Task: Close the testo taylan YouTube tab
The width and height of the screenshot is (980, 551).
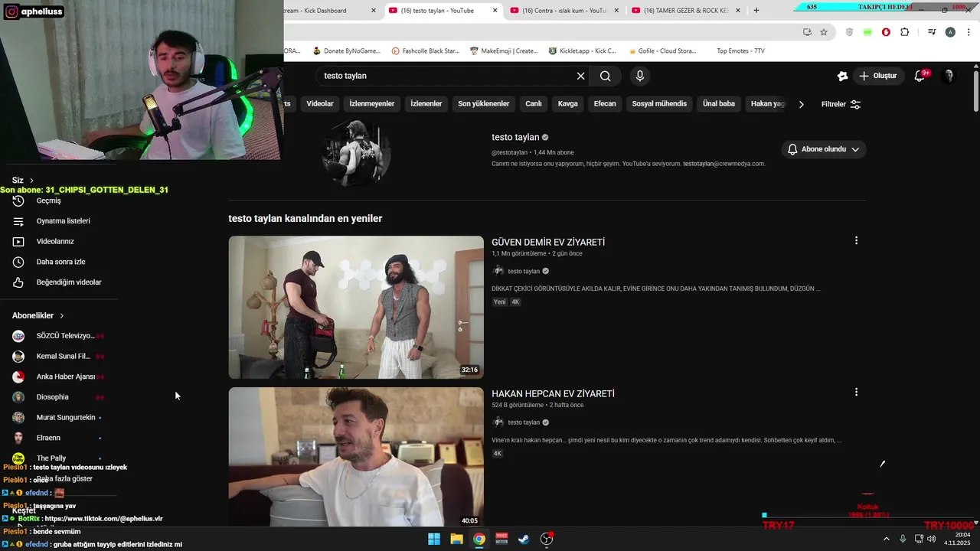Action: [x=495, y=11]
